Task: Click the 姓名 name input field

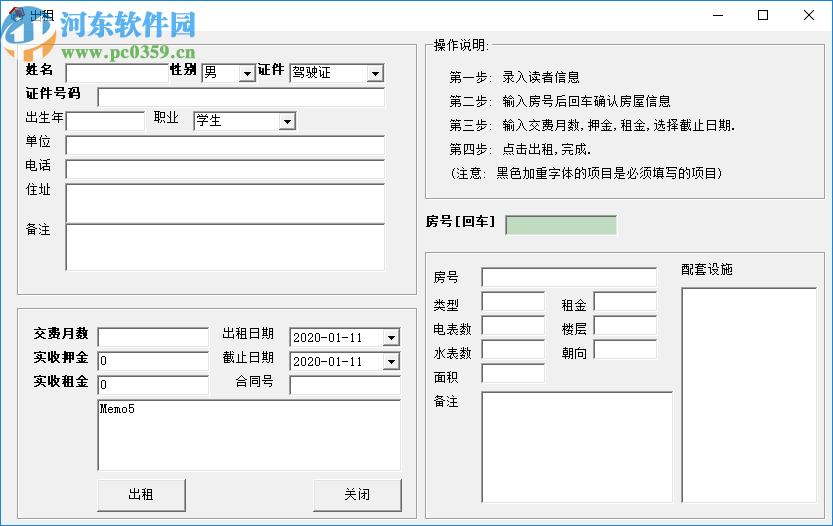Action: tap(117, 73)
